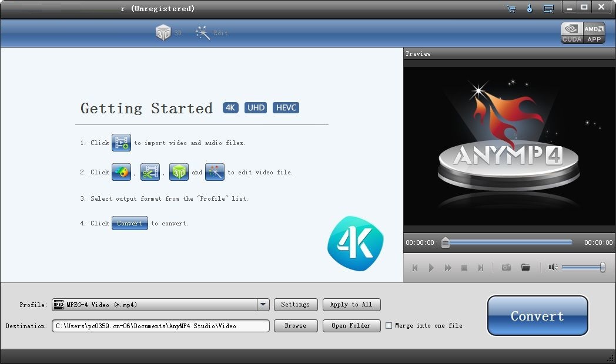
Task: Click Apply to All button
Action: click(351, 304)
